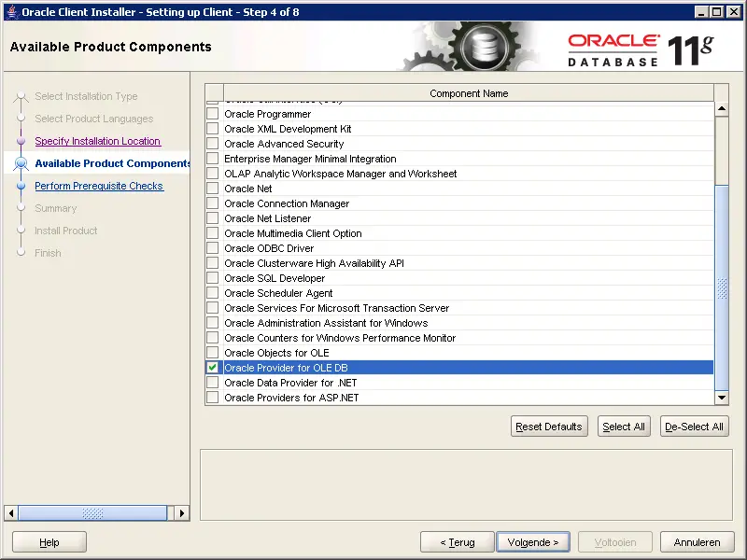Tick Oracle Objects for OLE checkbox
Viewport: 747px width, 560px height.
(213, 353)
